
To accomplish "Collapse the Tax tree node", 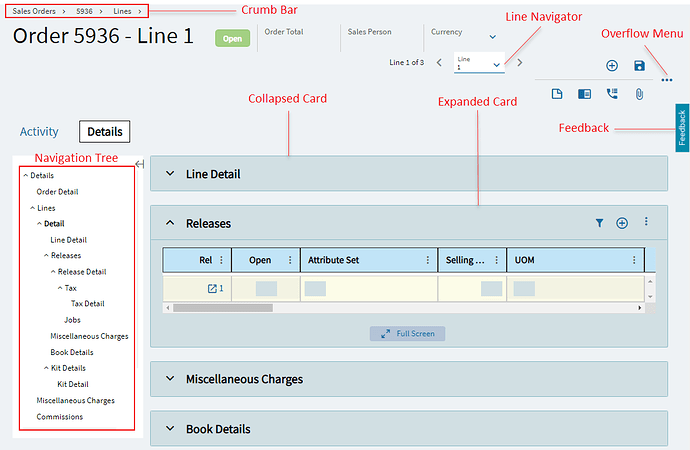I will coord(60,288).
